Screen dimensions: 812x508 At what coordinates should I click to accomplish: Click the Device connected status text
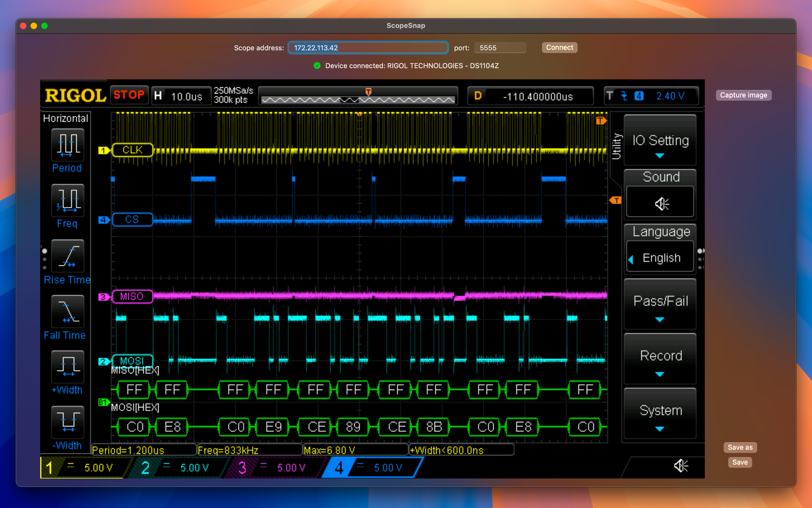pyautogui.click(x=412, y=66)
